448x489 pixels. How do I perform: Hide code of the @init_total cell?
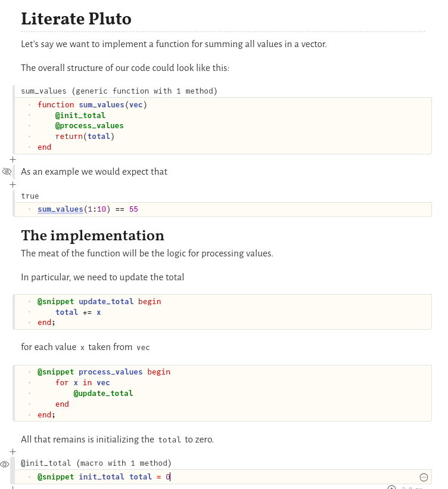[5, 464]
